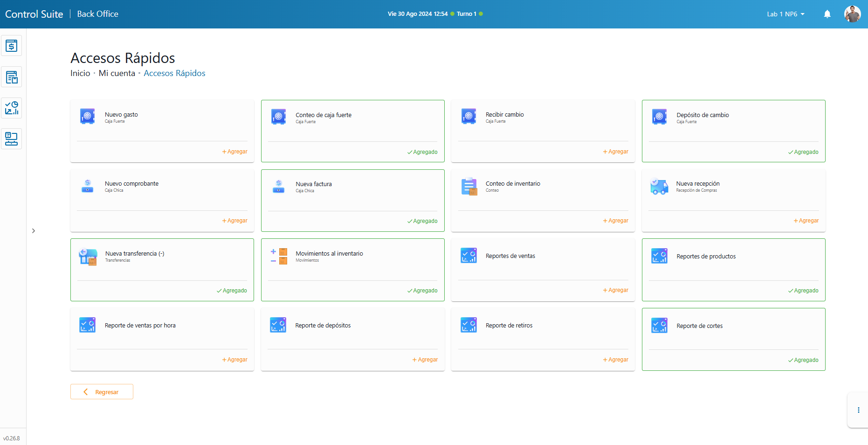Add Nuevo gasto using Agregar link

click(235, 152)
